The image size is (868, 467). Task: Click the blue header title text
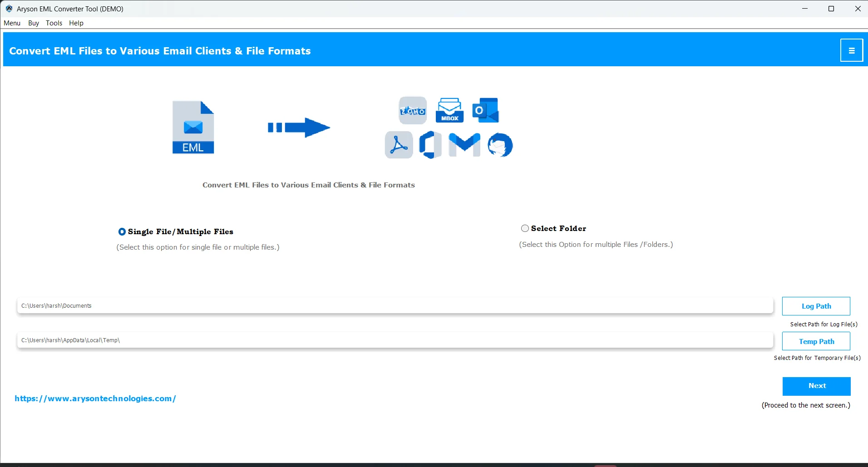[x=160, y=51]
